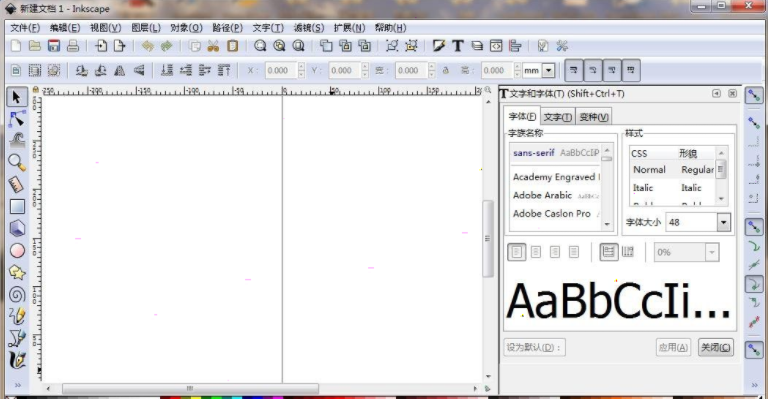Select the Star polygon tool
The height and width of the screenshot is (399, 768).
pyautogui.click(x=17, y=273)
